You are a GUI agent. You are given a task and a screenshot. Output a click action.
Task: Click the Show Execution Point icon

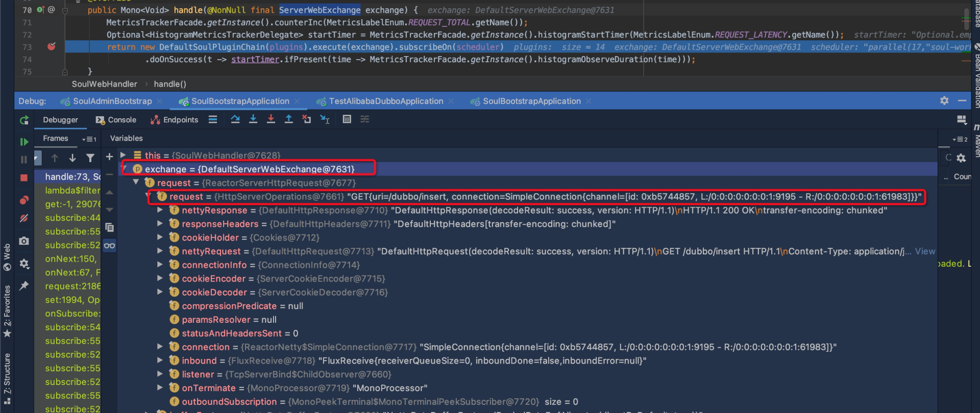point(213,119)
